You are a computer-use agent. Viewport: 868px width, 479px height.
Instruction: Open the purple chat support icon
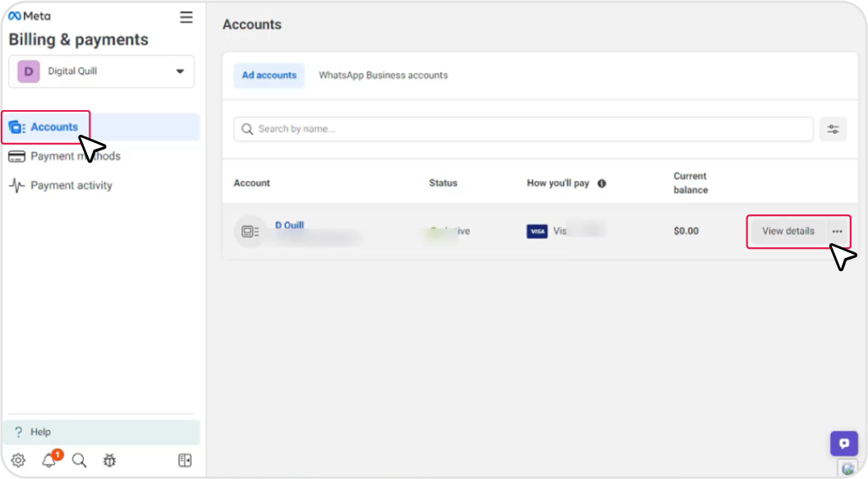click(843, 444)
